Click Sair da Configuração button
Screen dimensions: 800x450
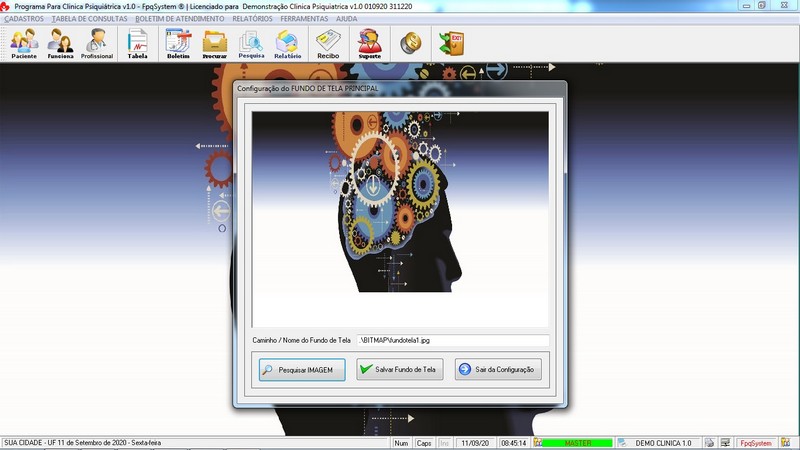[x=498, y=369]
